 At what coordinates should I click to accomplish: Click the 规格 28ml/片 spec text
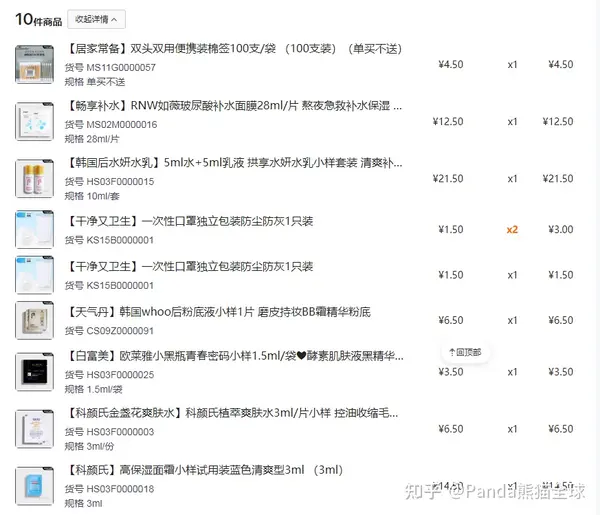click(x=92, y=139)
